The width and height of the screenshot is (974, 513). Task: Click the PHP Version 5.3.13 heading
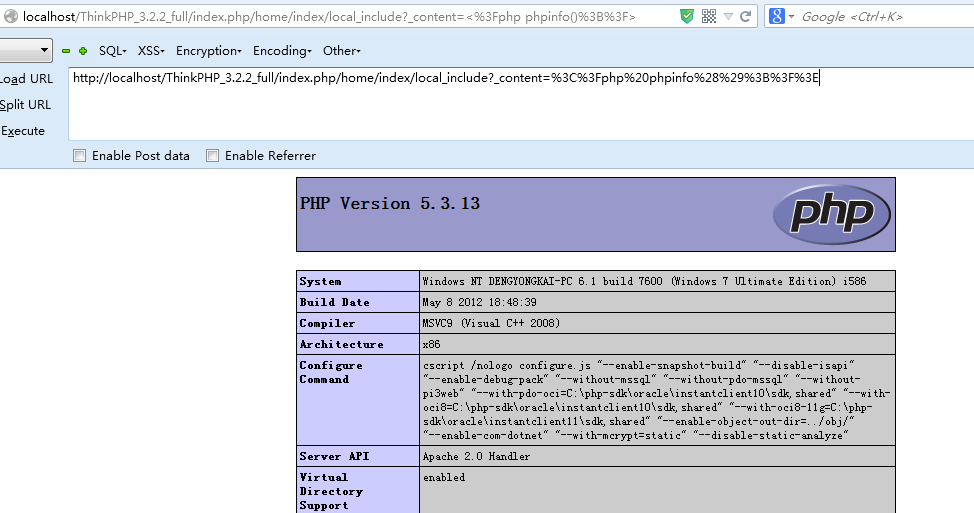pos(389,204)
